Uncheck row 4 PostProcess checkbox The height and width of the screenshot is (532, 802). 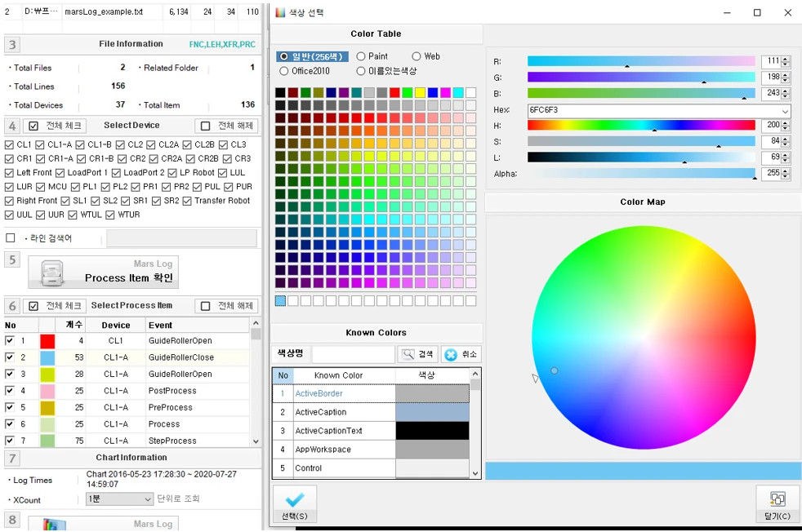coord(9,391)
